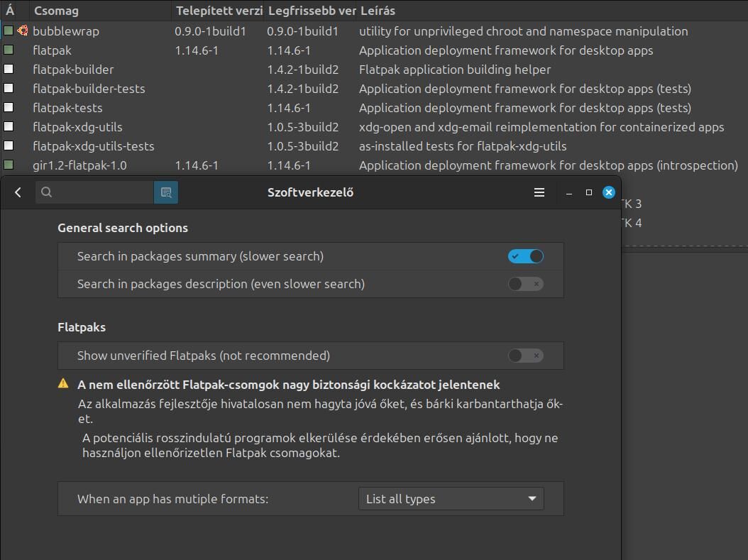Image resolution: width=748 pixels, height=560 pixels.
Task: Sort by the Leírás column header
Action: tap(552, 11)
